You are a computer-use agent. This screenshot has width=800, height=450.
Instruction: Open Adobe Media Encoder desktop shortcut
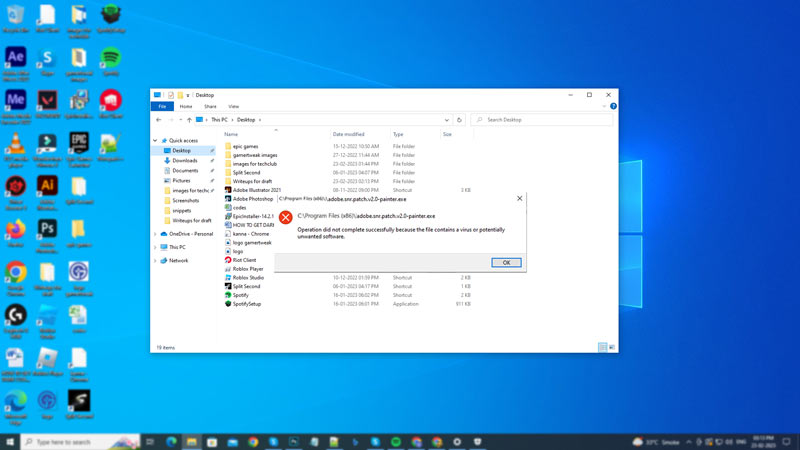coord(15,105)
